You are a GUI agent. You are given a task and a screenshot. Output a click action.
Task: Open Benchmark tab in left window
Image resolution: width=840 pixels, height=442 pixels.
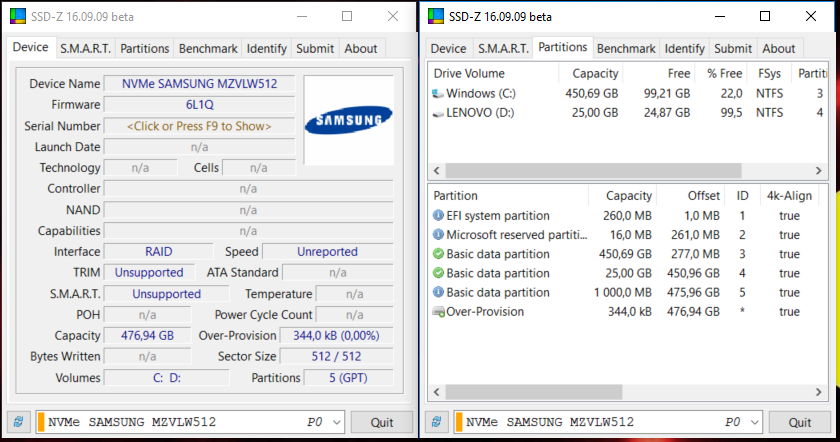(x=208, y=49)
